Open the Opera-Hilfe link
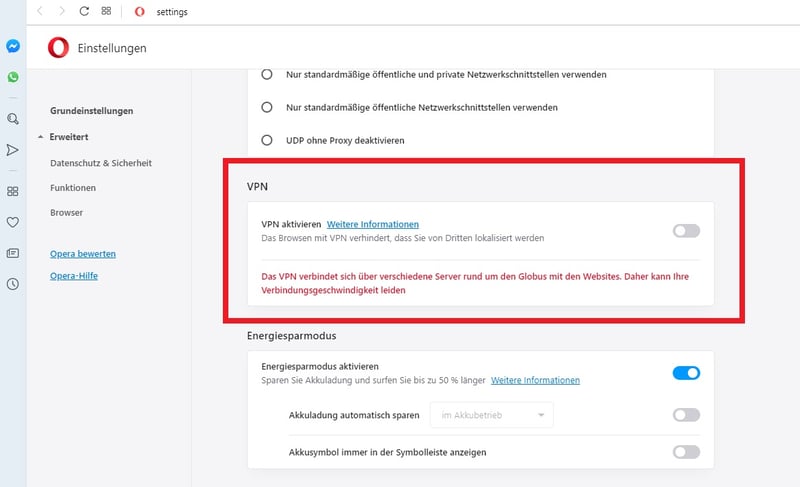This screenshot has height=487, width=800. click(x=74, y=276)
